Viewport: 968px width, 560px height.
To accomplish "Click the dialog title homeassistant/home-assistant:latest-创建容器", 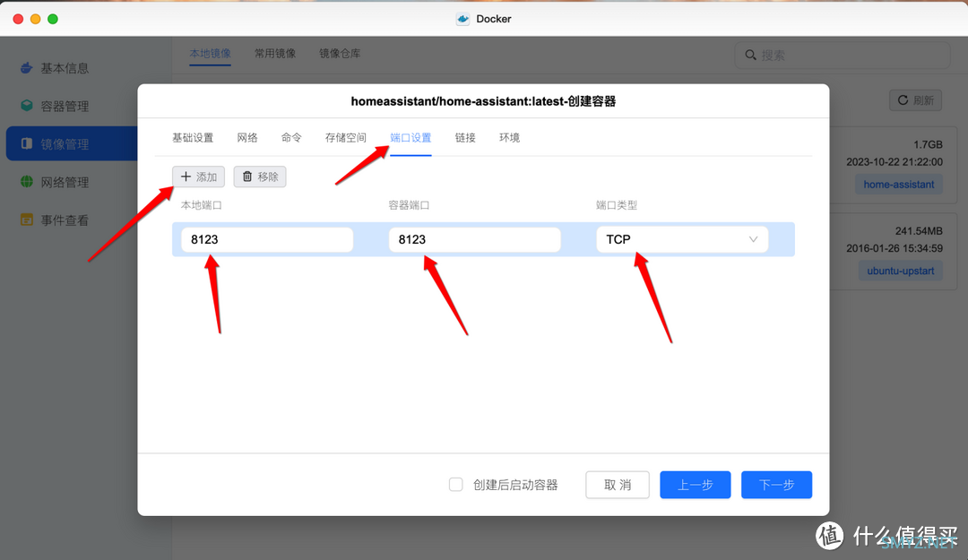I will tap(483, 101).
